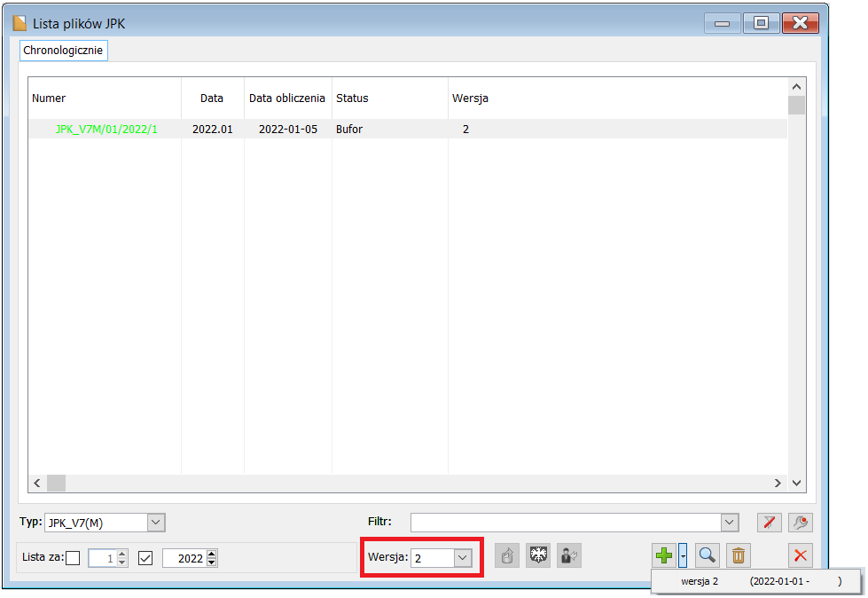Click the 2022-01-05 date cell

pos(288,129)
